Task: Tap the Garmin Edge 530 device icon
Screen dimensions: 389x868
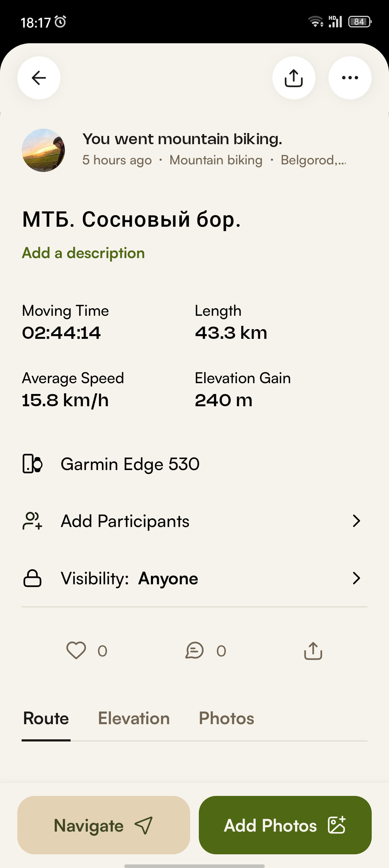Action: pyautogui.click(x=32, y=464)
